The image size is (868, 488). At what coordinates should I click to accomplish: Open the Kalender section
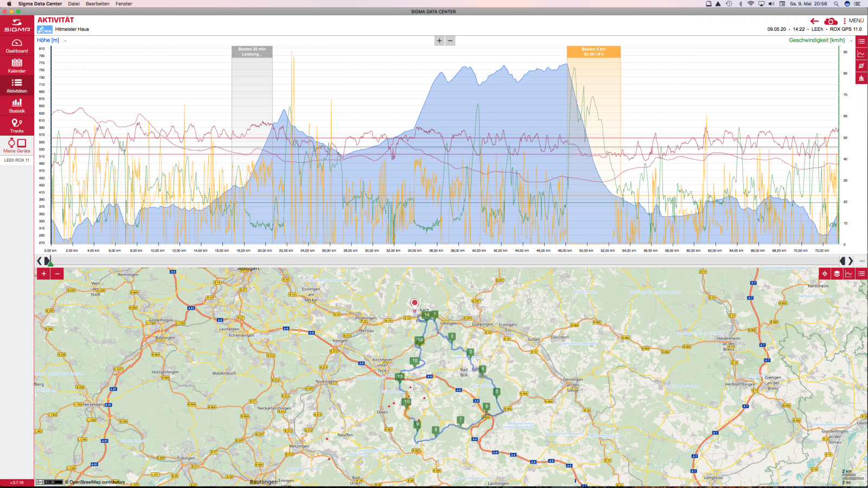point(17,66)
